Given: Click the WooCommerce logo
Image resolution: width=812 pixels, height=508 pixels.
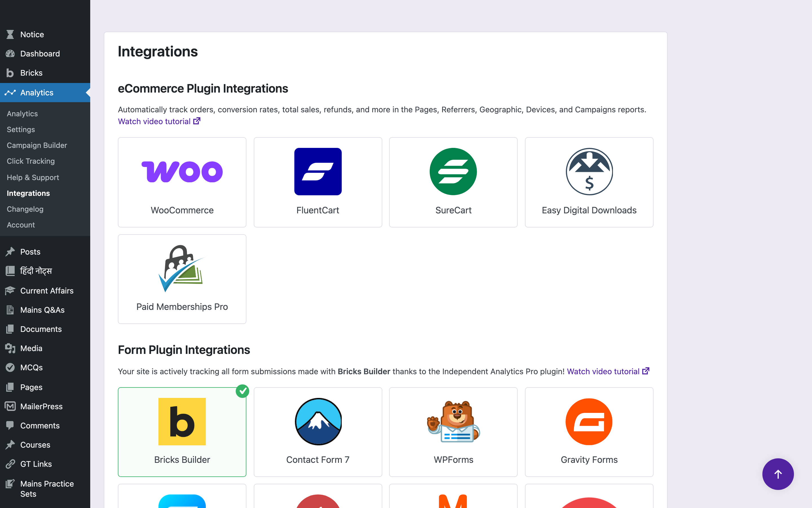Looking at the screenshot, I should click(x=182, y=172).
